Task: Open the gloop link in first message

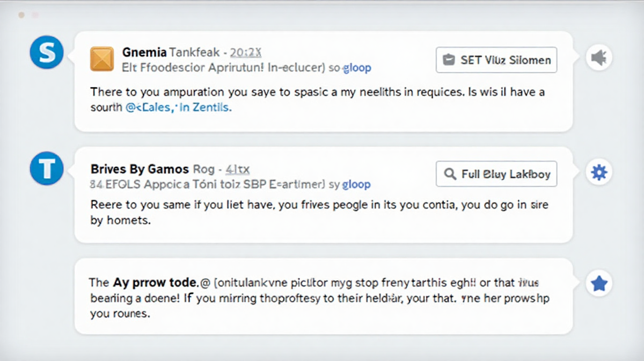Action: click(357, 68)
